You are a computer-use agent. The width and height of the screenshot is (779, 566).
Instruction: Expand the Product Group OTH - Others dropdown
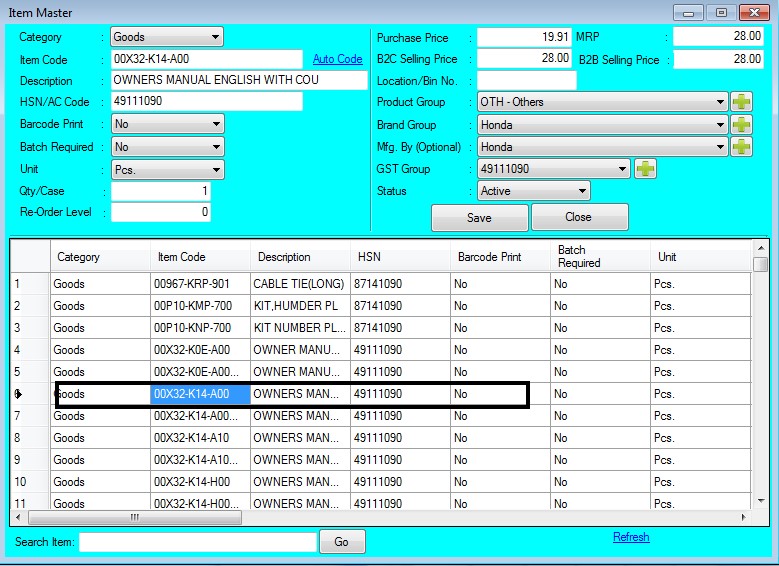[x=603, y=102]
